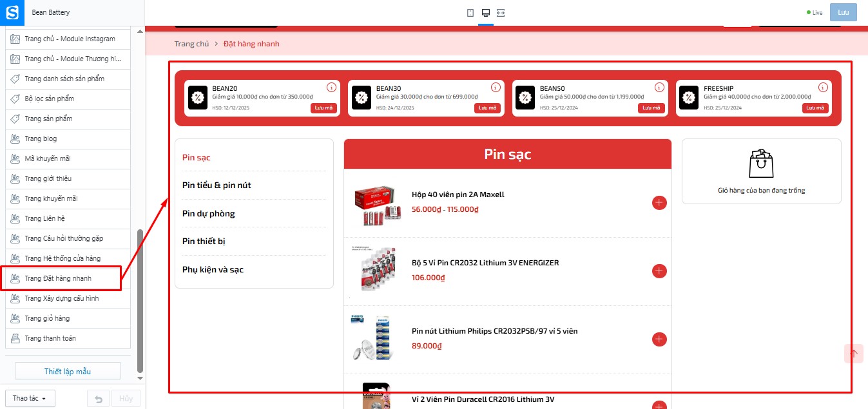Click the Hủy cancel button

coord(126,399)
